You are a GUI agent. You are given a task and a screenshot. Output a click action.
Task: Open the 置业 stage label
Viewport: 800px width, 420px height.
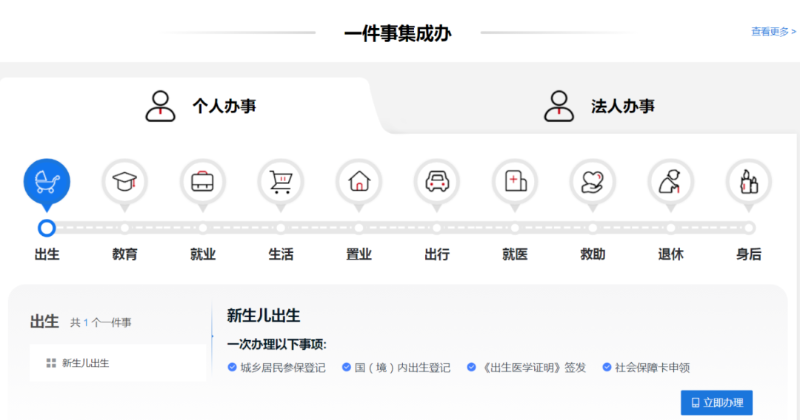pos(359,254)
